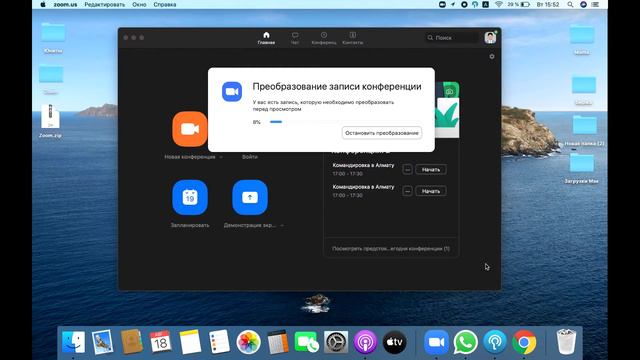Open the Справка menu
This screenshot has height=360, width=640.
click(x=165, y=4)
